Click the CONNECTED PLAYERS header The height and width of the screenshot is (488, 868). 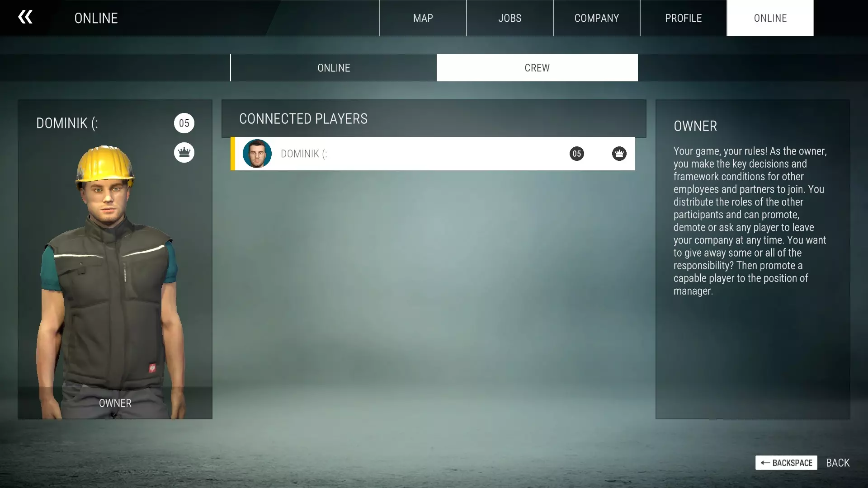(x=303, y=119)
